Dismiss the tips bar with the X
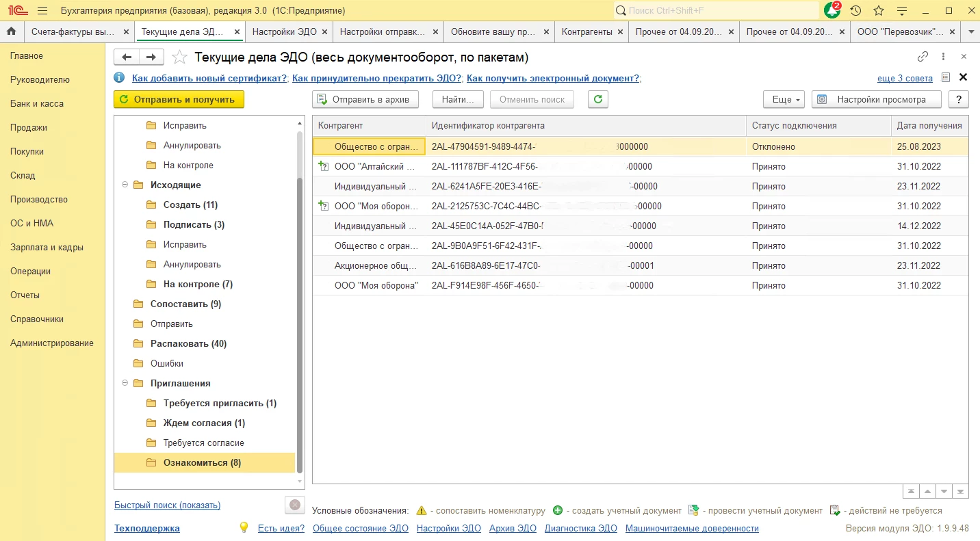The image size is (980, 541). tap(963, 77)
